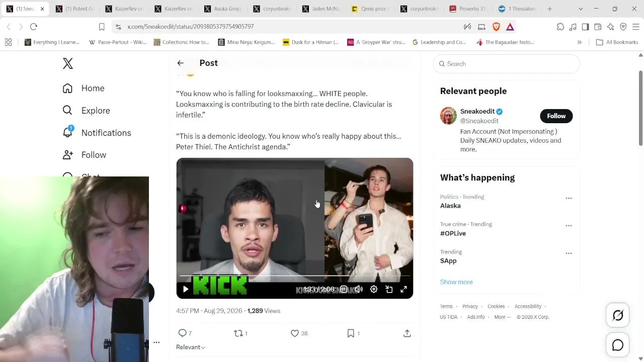Open the Terms footer link
The width and height of the screenshot is (644, 362).
coord(446,306)
